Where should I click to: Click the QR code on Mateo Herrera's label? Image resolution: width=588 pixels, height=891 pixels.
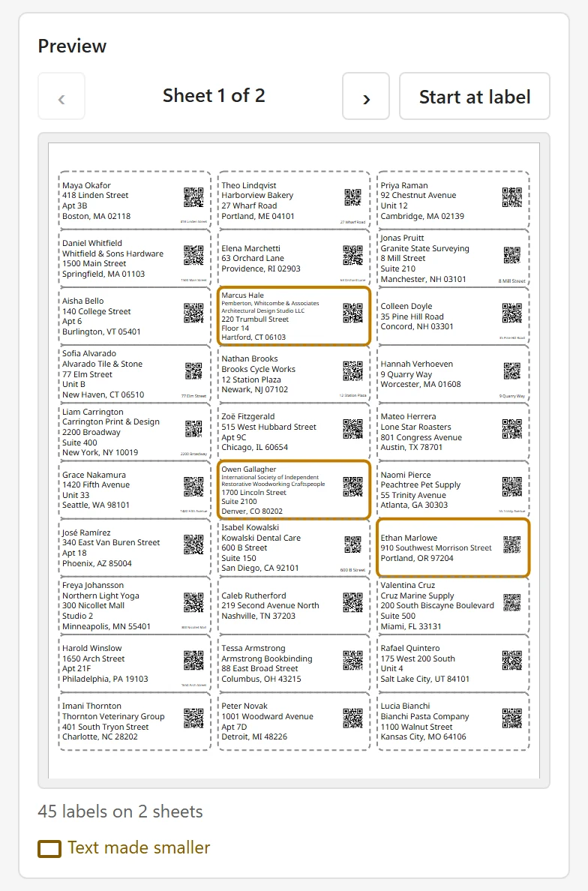coord(511,429)
